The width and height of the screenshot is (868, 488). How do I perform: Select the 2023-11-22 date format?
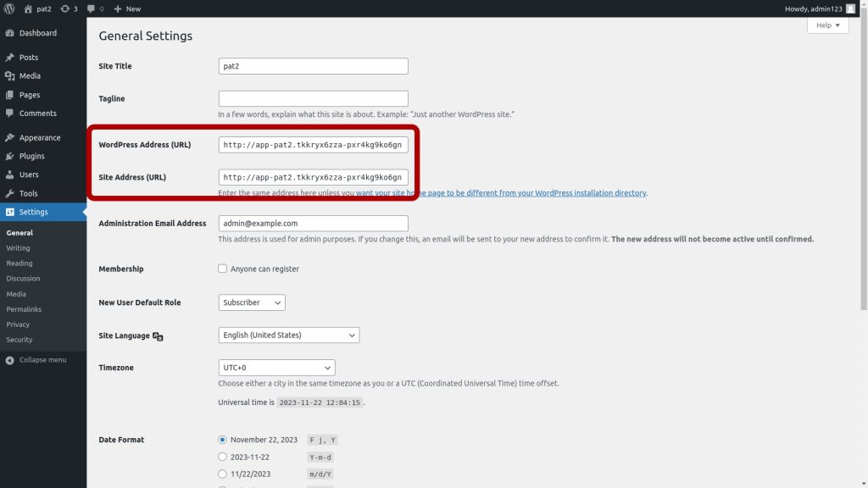pyautogui.click(x=222, y=457)
